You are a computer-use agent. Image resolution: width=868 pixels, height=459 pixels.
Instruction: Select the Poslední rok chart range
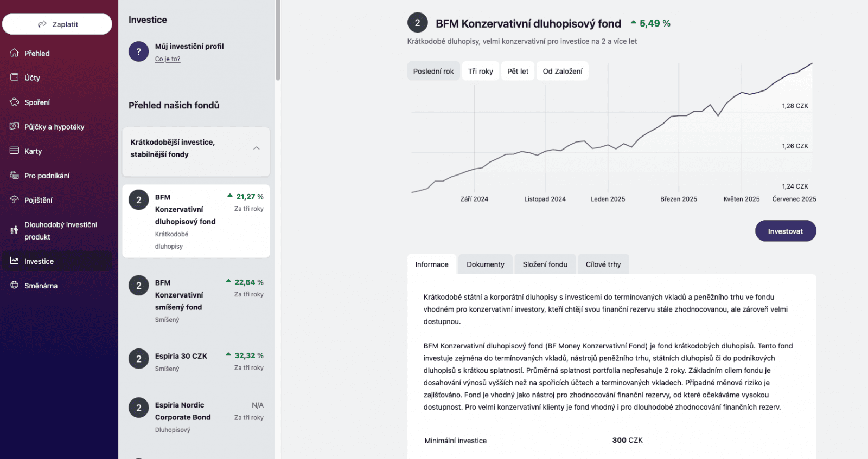(x=433, y=71)
